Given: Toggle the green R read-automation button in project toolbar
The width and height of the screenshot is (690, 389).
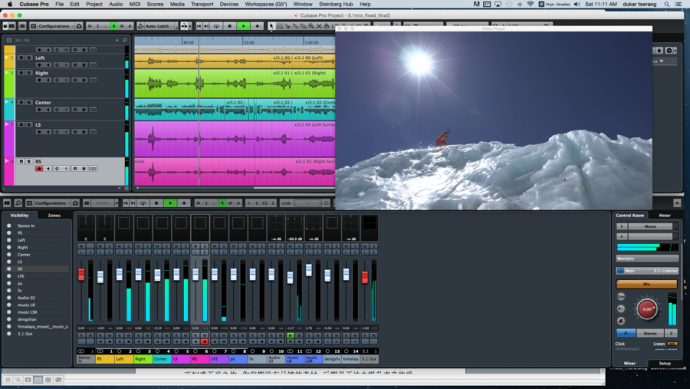Looking at the screenshot, I should (x=114, y=26).
